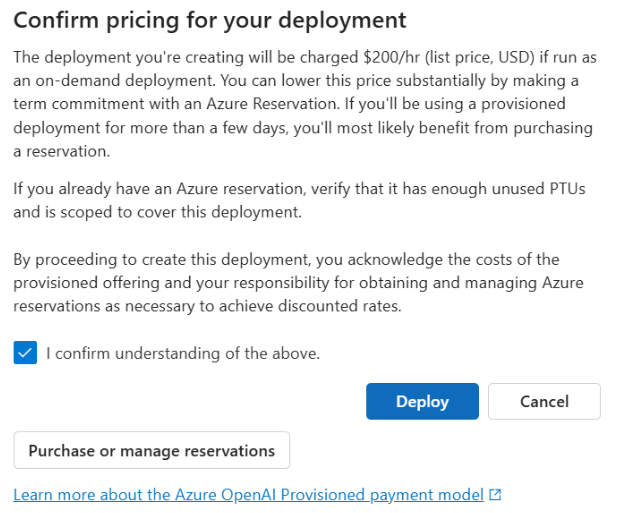The height and width of the screenshot is (513, 631).
Task: Untick the confirm understanding checkbox
Action: point(26,353)
